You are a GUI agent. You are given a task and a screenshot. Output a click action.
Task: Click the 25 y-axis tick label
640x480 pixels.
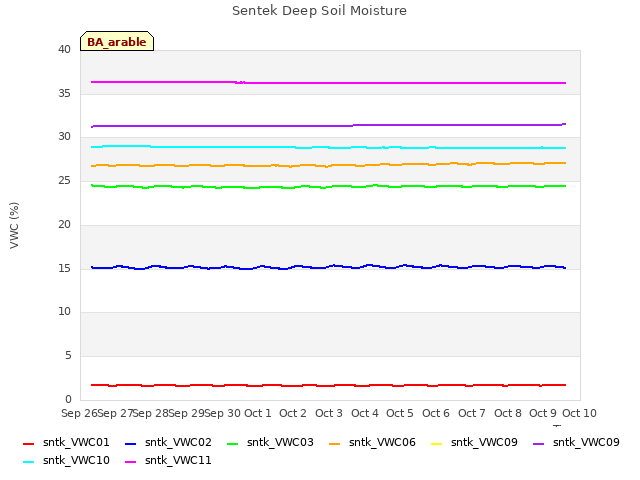click(x=64, y=180)
